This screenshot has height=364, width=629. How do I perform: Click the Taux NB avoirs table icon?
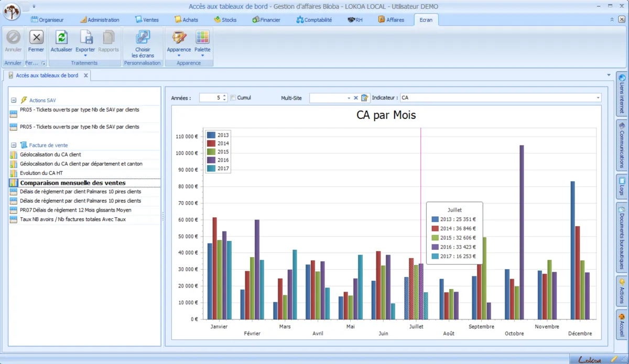tap(13, 219)
